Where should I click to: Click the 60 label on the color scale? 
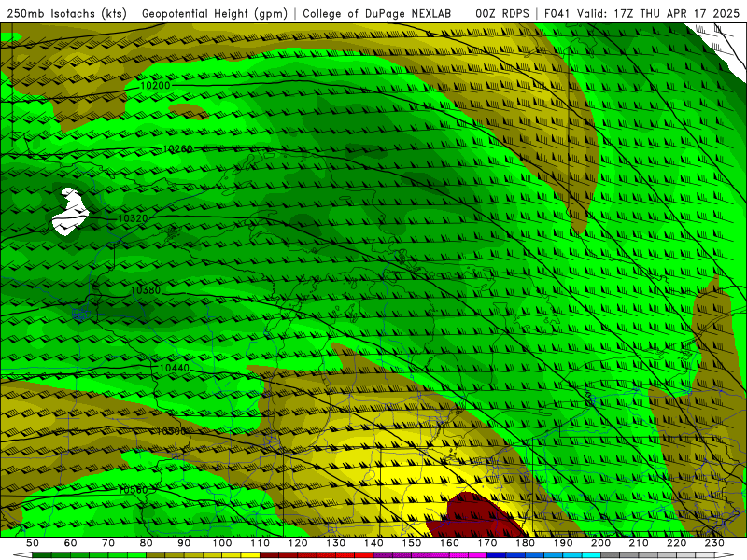[71, 543]
